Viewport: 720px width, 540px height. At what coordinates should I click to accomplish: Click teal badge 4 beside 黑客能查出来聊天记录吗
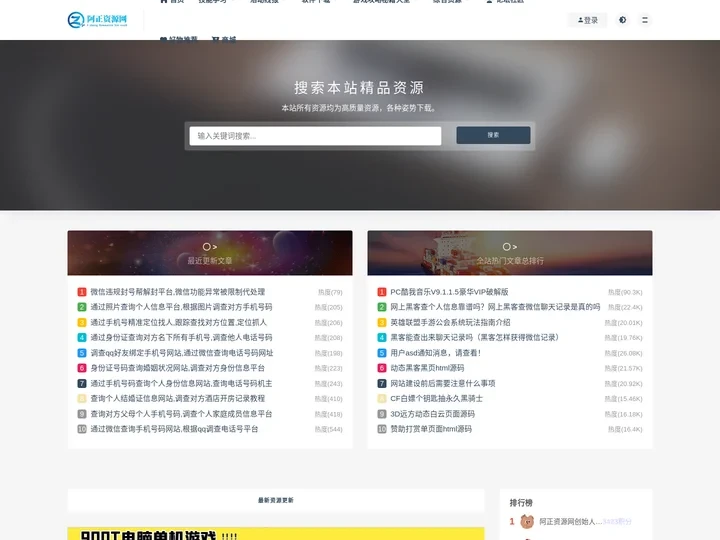(382, 338)
